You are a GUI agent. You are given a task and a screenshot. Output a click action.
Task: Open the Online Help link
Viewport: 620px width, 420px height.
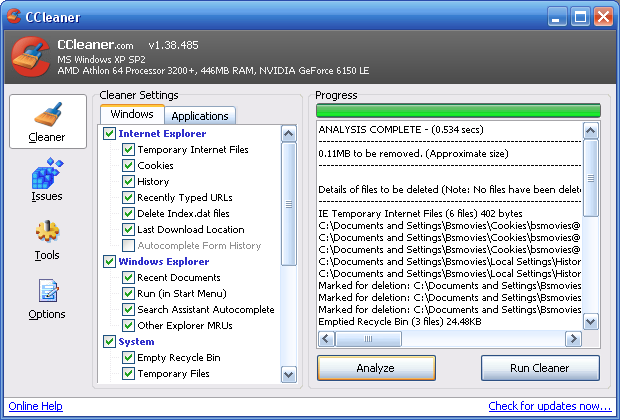pos(36,406)
